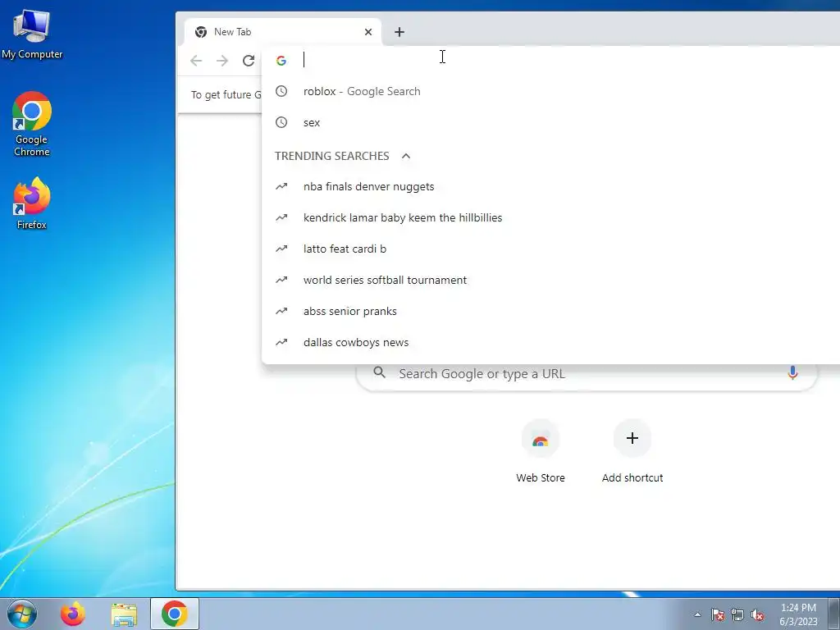Click Add shortcut button
Viewport: 840px width, 630px height.
(x=632, y=452)
